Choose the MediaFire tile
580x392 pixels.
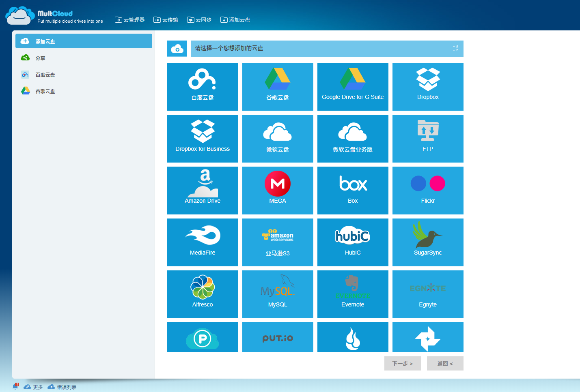point(203,242)
